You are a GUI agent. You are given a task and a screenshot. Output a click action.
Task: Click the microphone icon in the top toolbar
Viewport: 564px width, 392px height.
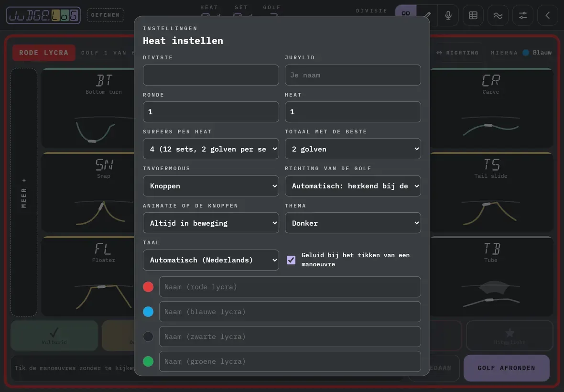click(x=448, y=15)
